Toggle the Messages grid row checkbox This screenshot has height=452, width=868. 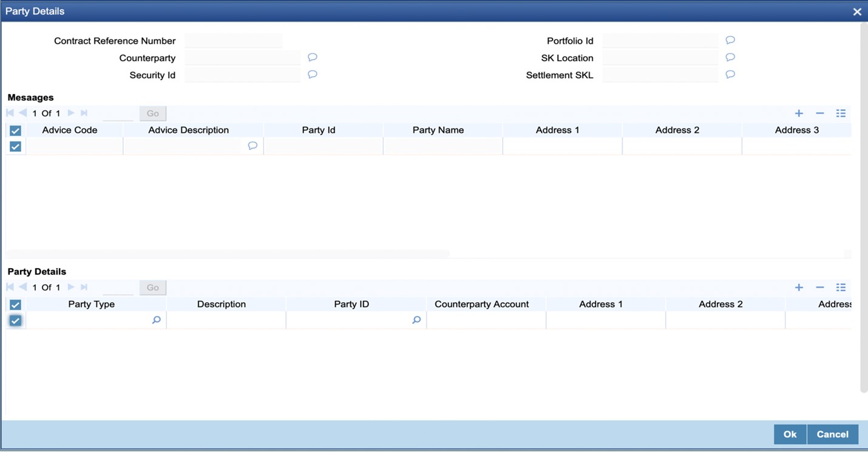coord(15,146)
